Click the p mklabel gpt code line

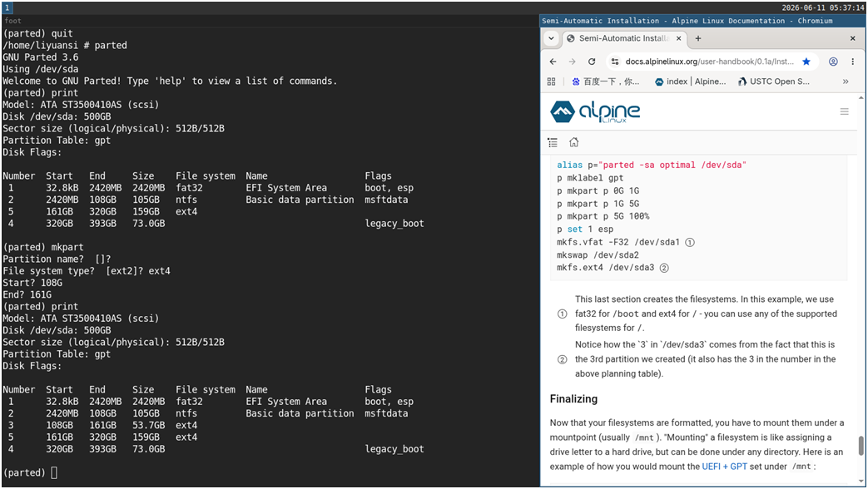coord(589,178)
